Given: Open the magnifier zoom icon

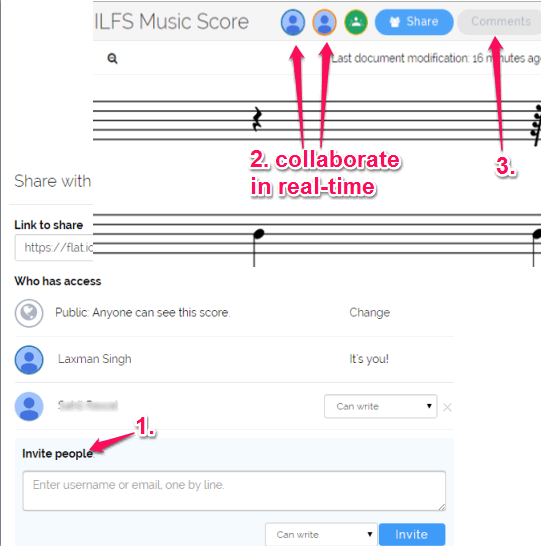Looking at the screenshot, I should [112, 58].
